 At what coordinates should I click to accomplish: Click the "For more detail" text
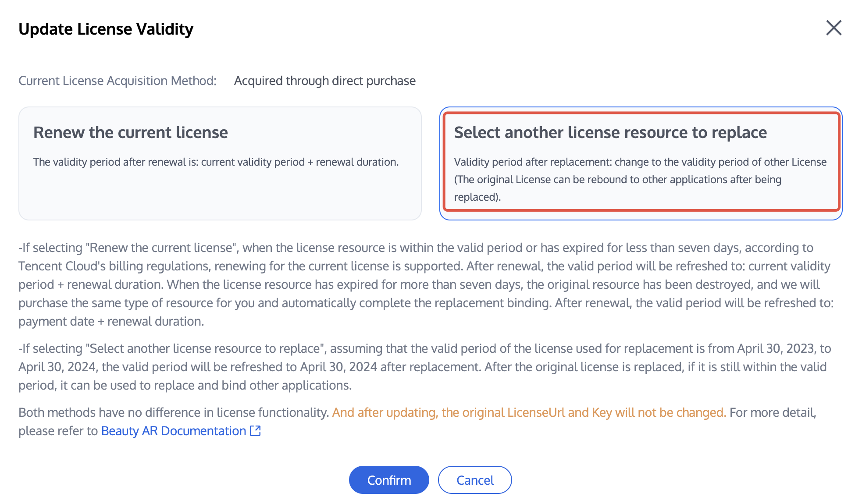(x=773, y=412)
